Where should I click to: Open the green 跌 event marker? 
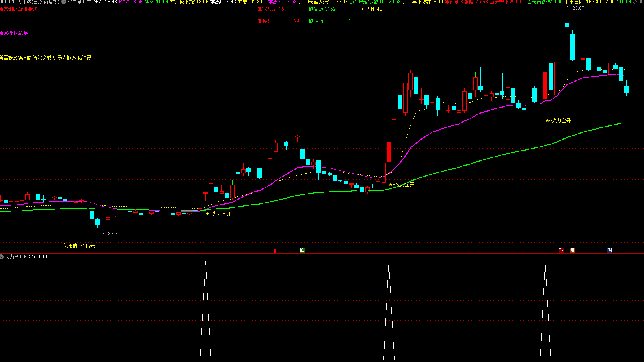302,250
